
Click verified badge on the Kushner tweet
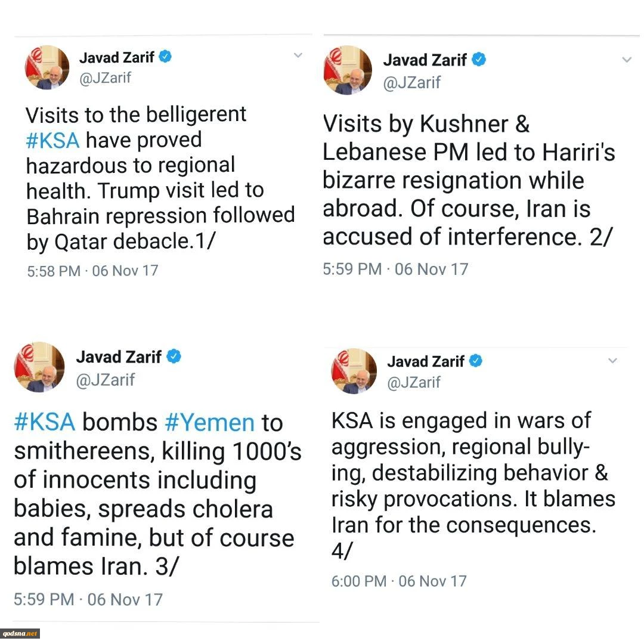pos(478,60)
